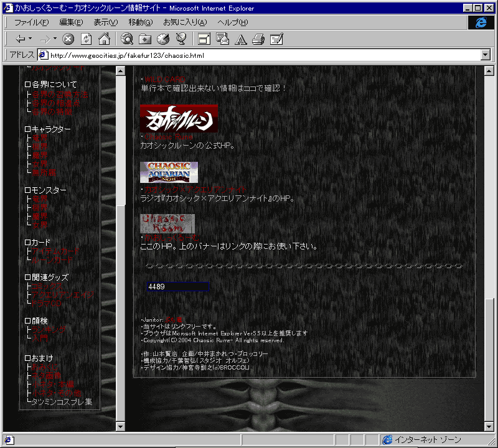Screen dimensions: 498x448
Task: Open the ルーンカード link
Action: (x=52, y=259)
